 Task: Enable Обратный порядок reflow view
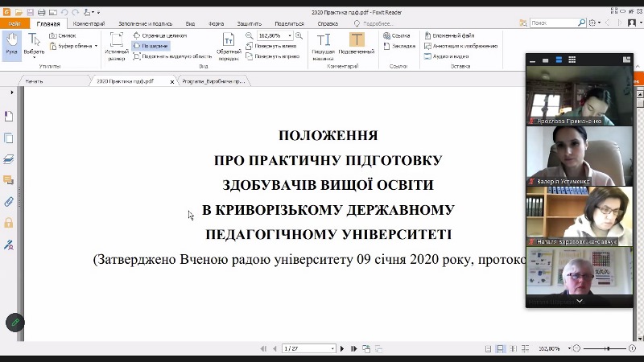pyautogui.click(x=229, y=46)
